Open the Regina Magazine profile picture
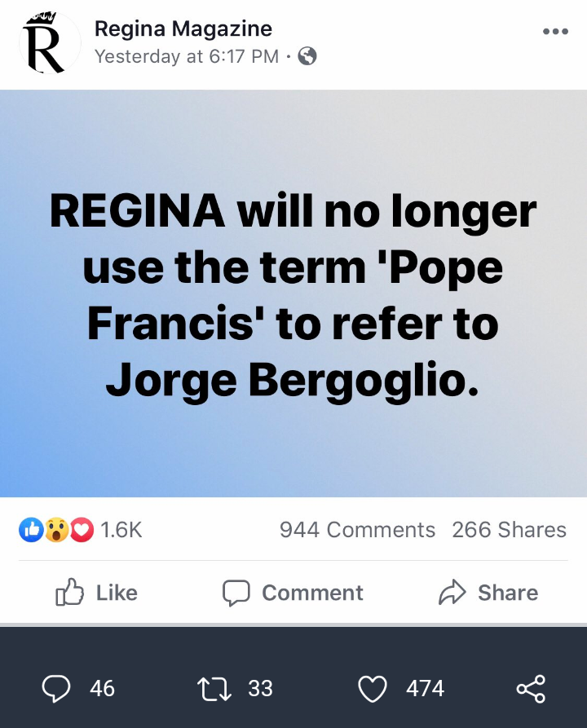Screen dimensions: 587x728 coord(50,42)
